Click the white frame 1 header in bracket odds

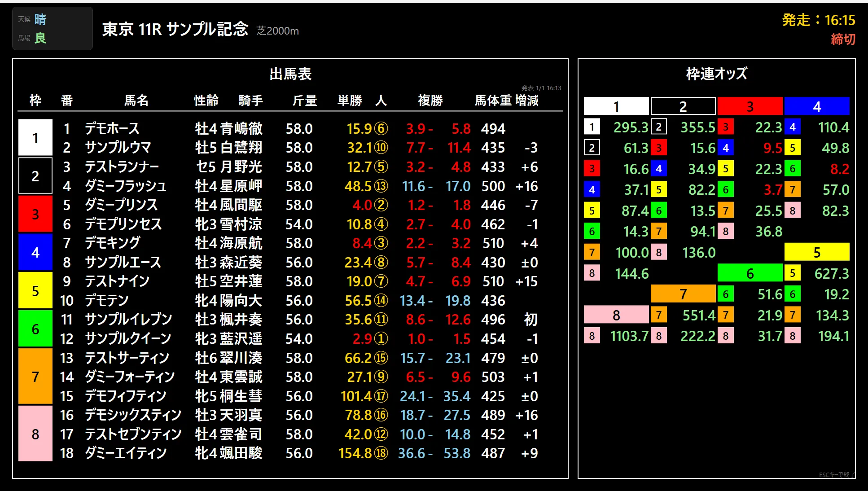[x=616, y=106]
